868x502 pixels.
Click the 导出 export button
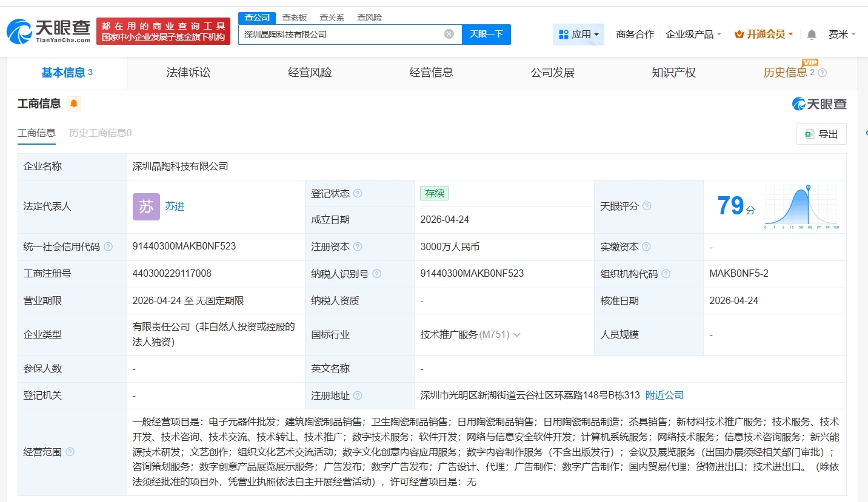(x=821, y=134)
